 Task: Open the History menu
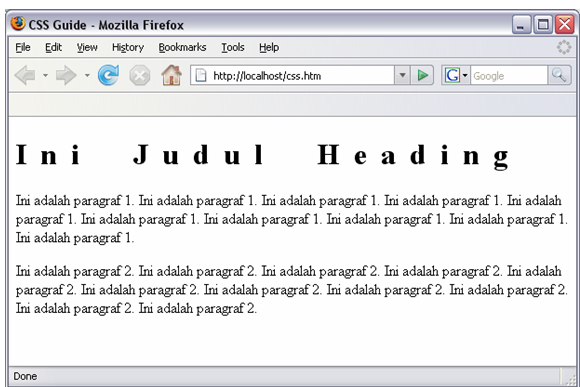click(128, 47)
